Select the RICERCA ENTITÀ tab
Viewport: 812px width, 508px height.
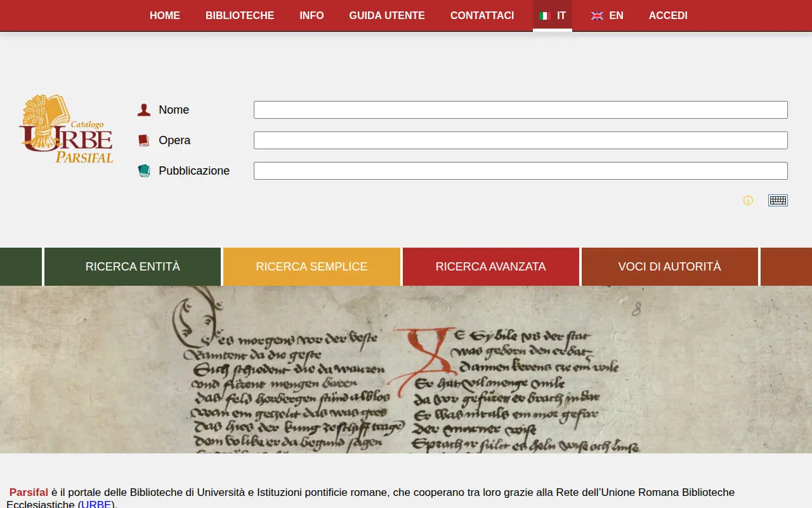133,267
